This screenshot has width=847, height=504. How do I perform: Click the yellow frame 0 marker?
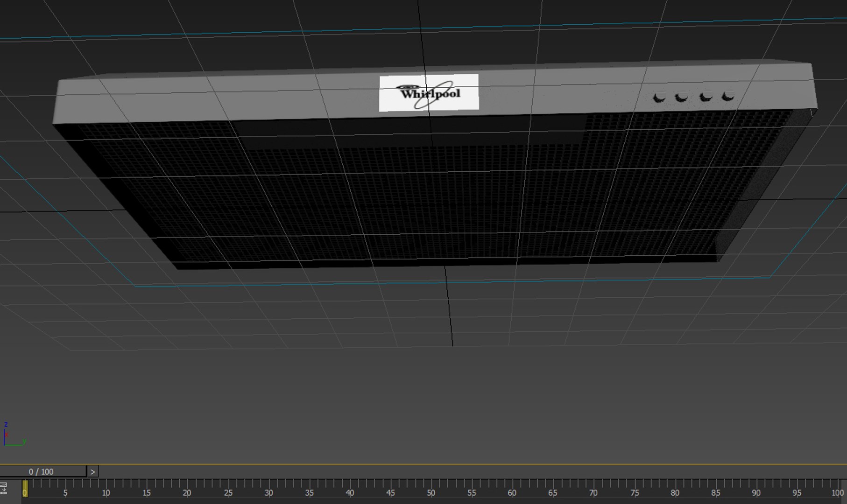point(25,489)
